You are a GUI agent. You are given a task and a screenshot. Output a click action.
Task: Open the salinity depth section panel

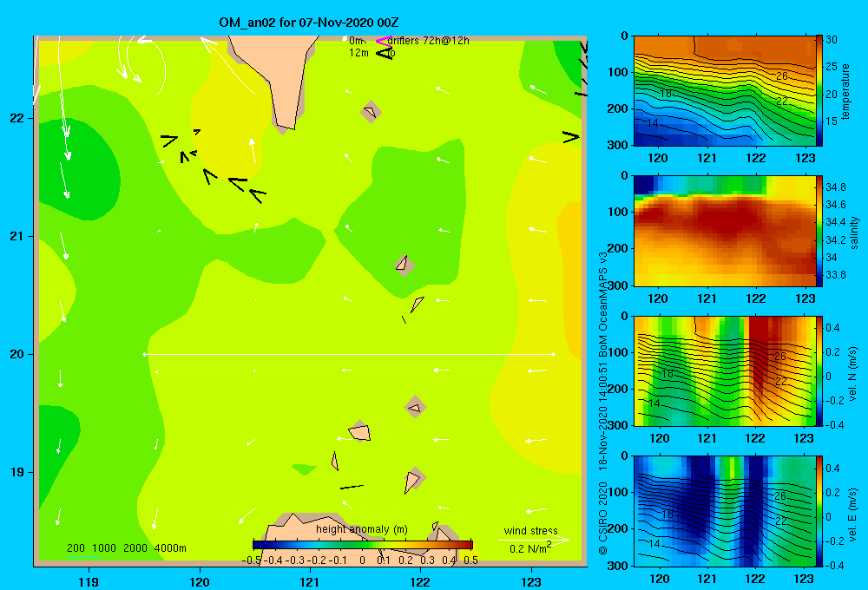pyautogui.click(x=725, y=232)
